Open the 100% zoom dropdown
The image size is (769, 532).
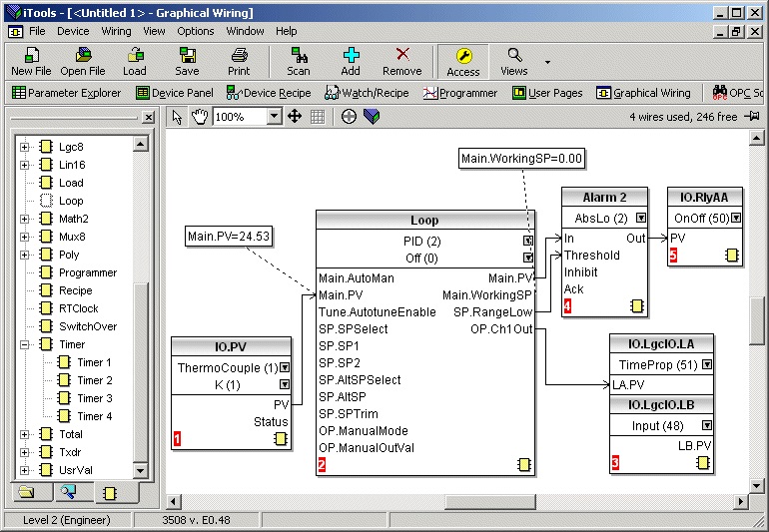point(275,117)
